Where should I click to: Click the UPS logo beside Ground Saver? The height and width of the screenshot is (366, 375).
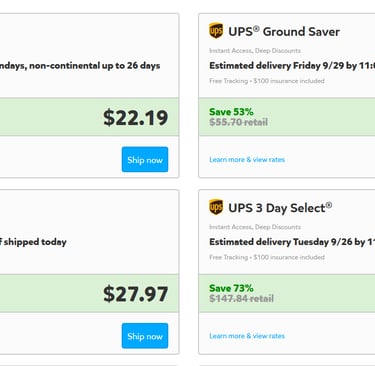[x=216, y=31]
